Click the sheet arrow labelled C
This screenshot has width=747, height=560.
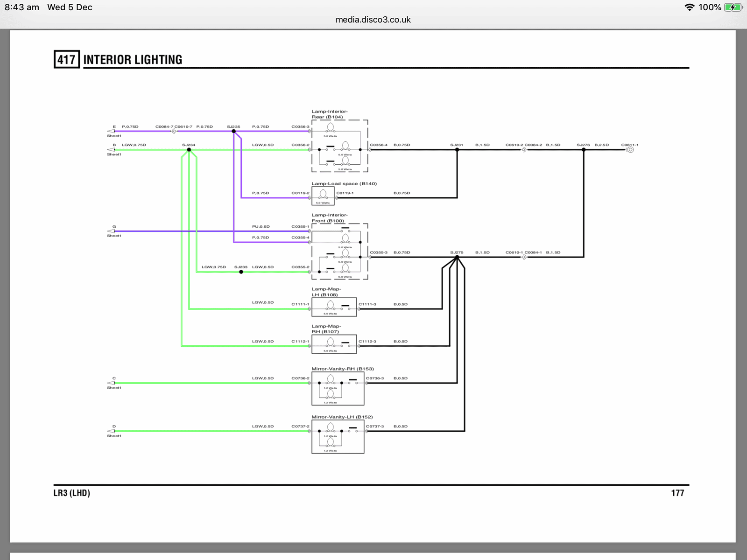(111, 383)
